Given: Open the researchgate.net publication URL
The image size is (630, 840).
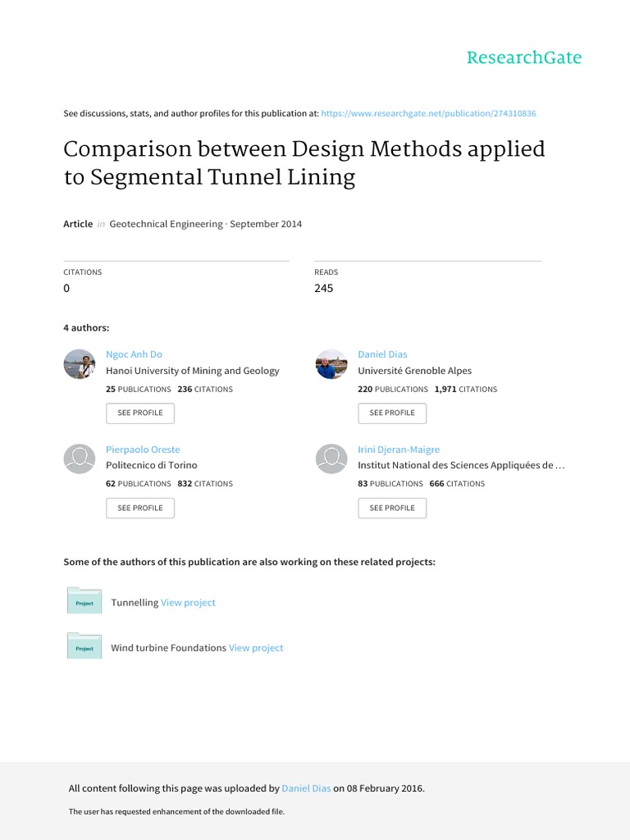Looking at the screenshot, I should click(428, 113).
